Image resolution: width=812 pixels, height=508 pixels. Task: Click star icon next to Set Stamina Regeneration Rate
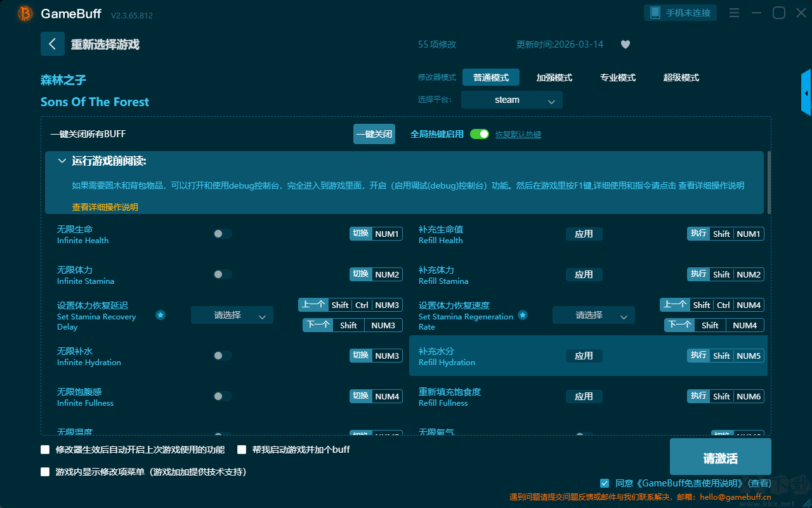(x=522, y=315)
